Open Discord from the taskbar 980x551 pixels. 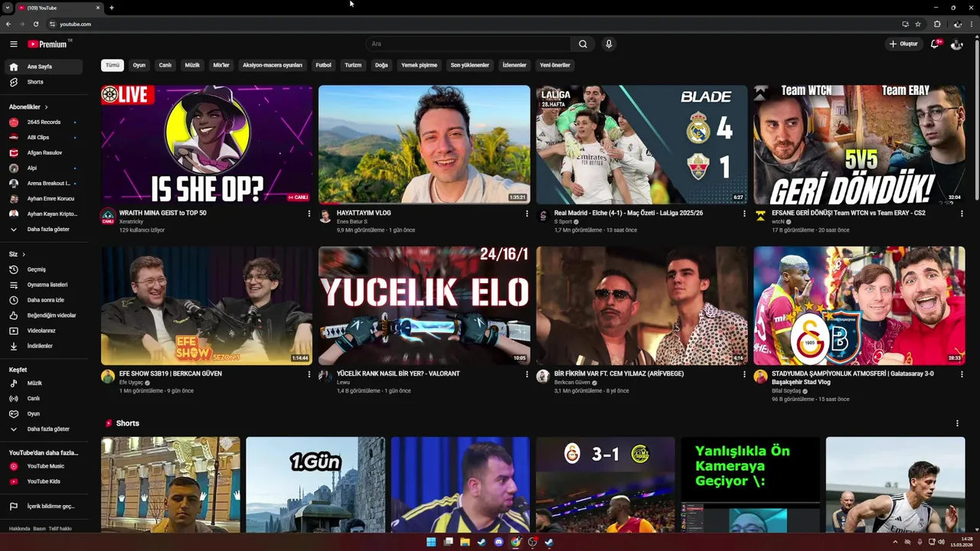pos(498,542)
